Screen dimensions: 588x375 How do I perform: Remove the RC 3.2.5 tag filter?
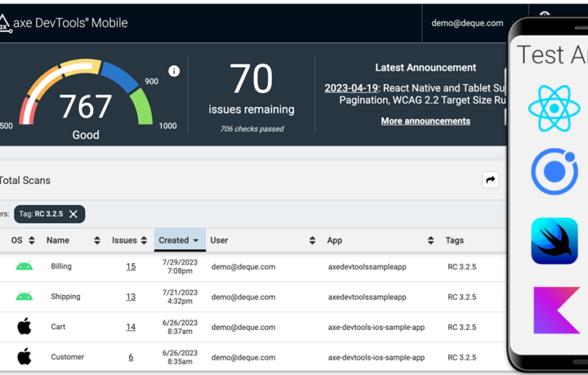73,214
